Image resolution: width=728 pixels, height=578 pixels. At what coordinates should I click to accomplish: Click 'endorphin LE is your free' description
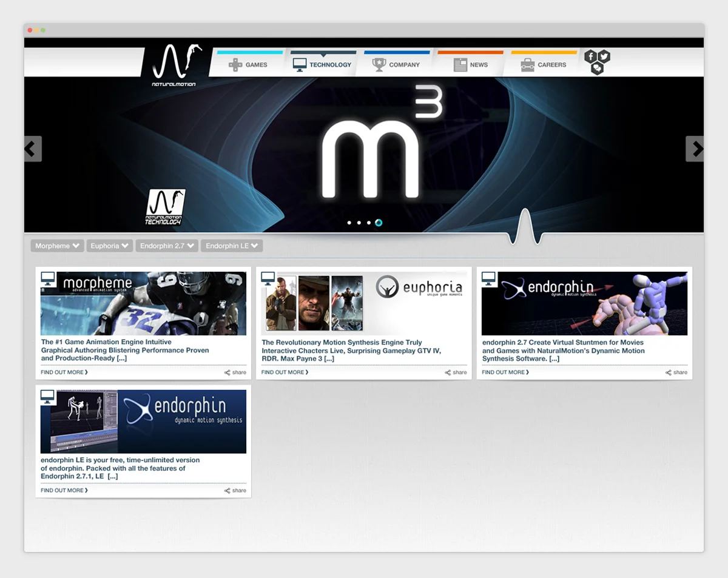[120, 468]
